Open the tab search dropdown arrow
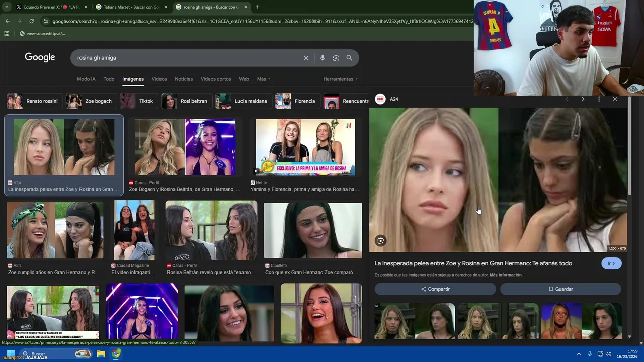 pos(6,7)
